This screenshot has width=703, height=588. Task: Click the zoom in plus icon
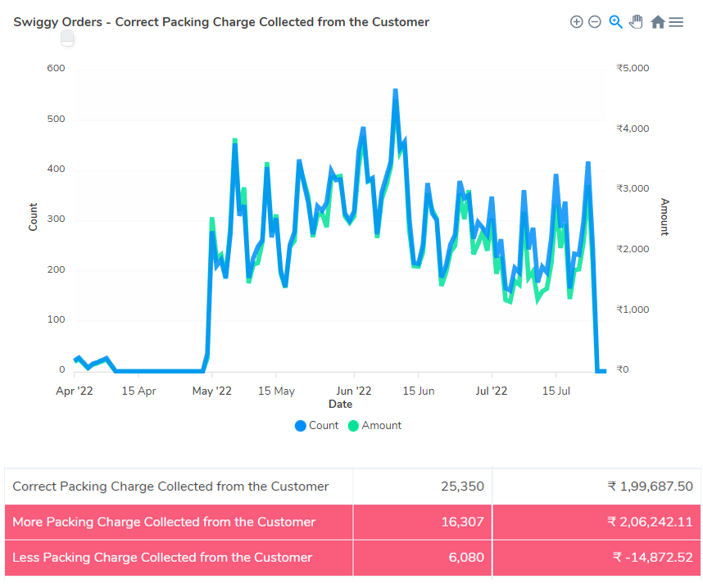[x=576, y=21]
